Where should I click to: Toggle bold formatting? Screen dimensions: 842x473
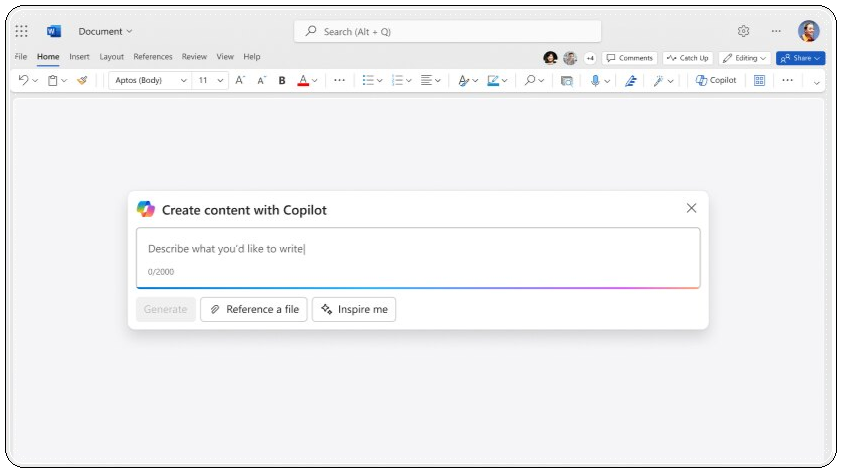[x=282, y=81]
